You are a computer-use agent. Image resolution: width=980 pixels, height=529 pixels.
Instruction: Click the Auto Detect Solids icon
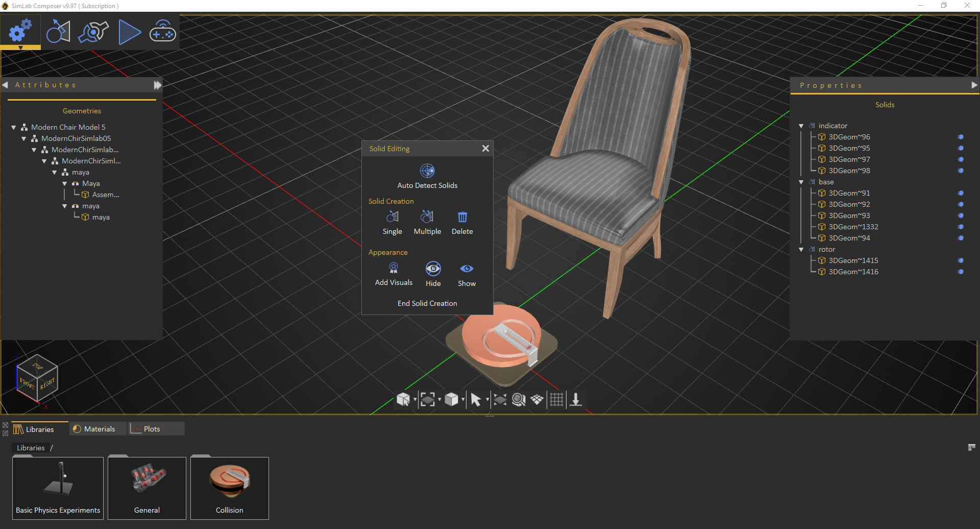(427, 171)
